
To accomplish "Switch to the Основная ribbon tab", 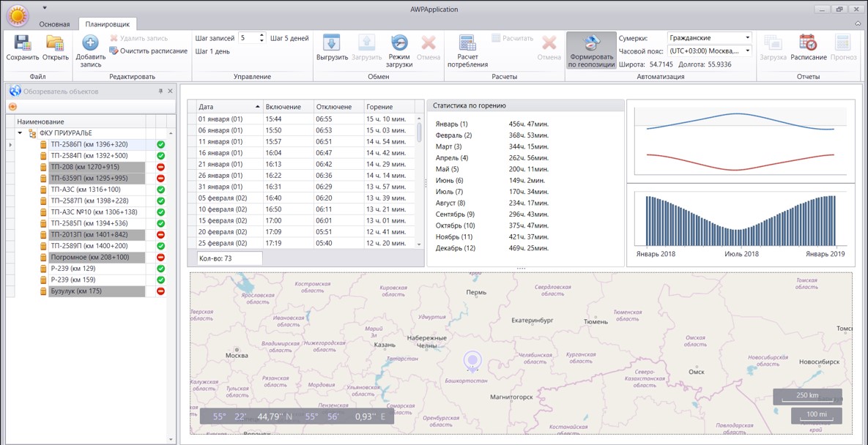I will click(x=54, y=24).
